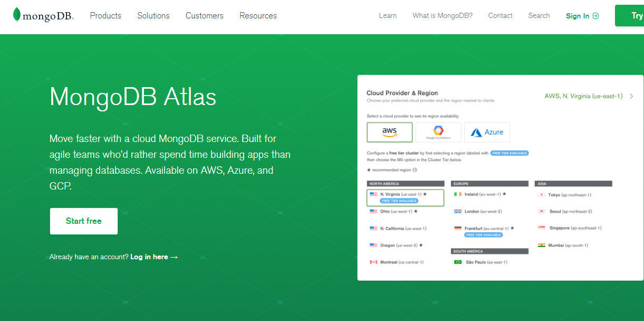Click the green Try button
Image resolution: width=644 pixels, height=321 pixels.
point(630,16)
